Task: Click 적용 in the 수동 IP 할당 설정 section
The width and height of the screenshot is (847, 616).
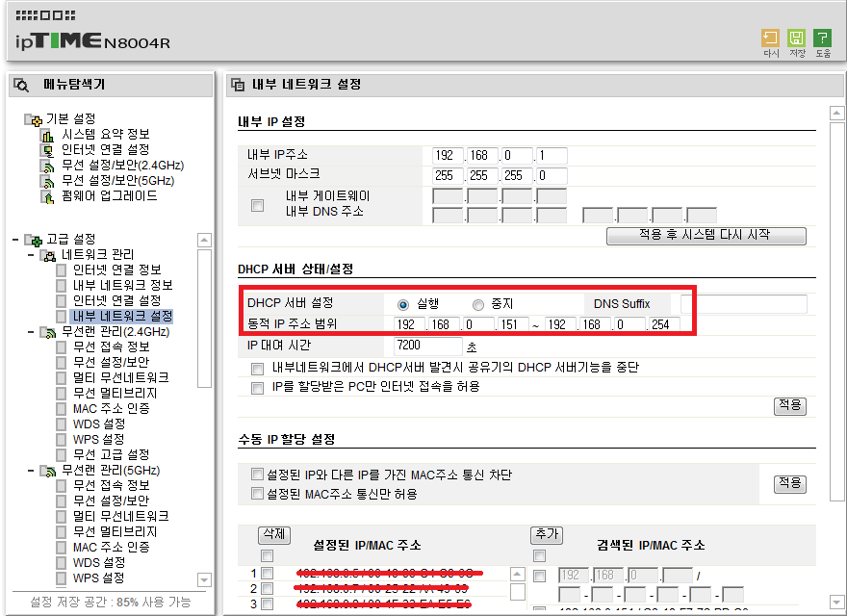Action: [790, 483]
